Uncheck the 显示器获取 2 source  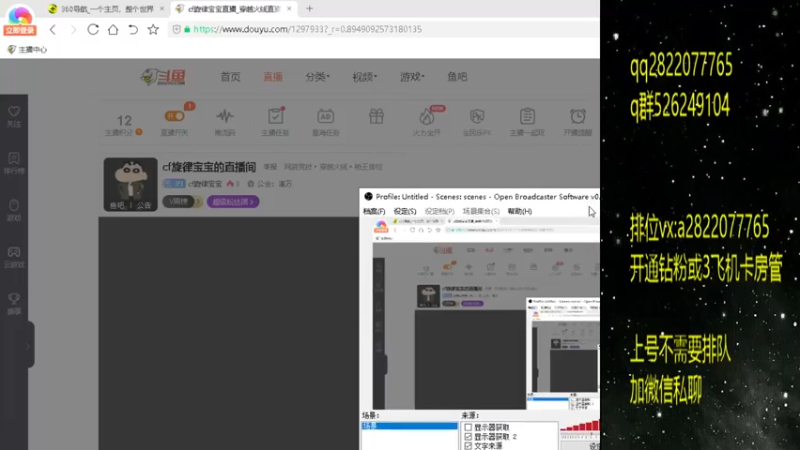coord(468,437)
